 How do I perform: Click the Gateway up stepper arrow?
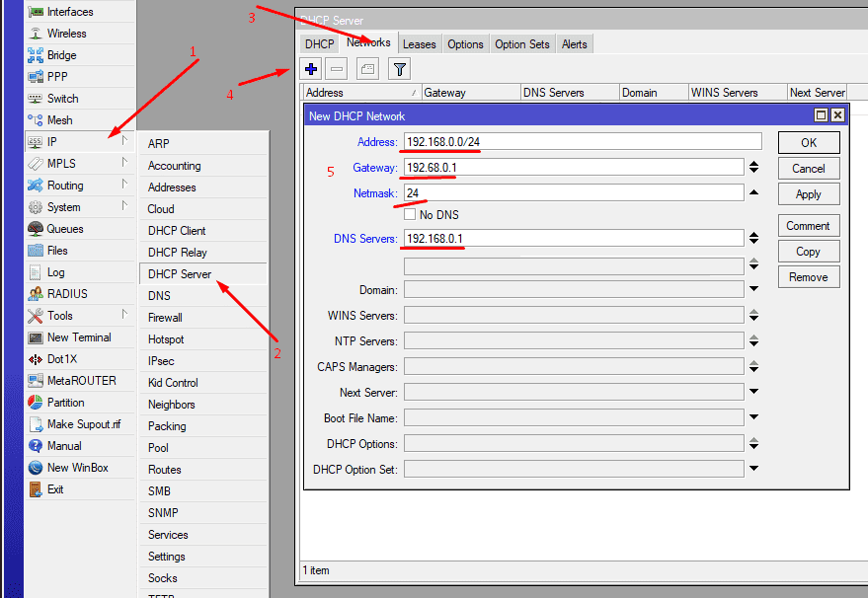click(x=753, y=164)
